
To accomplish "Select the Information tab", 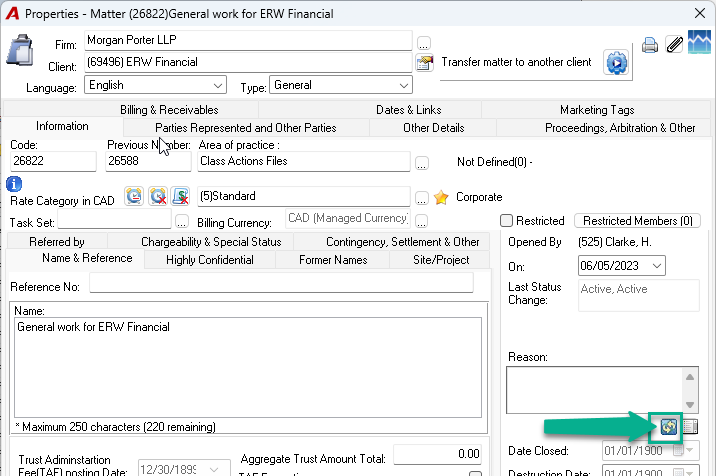I will click(62, 126).
